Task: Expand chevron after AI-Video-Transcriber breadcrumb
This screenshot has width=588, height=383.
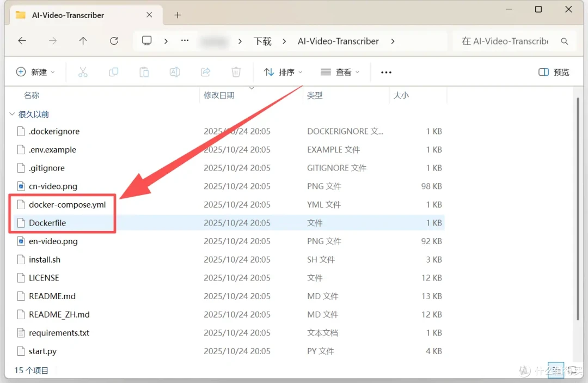Action: tap(393, 41)
